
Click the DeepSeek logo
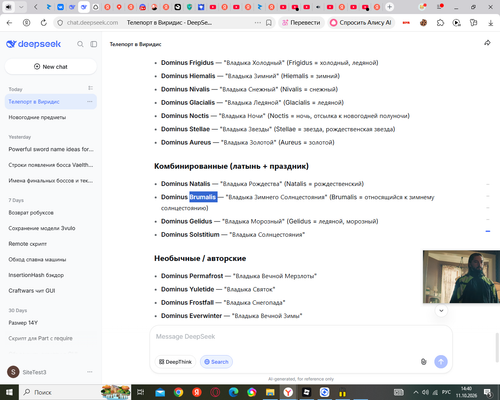pyautogui.click(x=33, y=44)
